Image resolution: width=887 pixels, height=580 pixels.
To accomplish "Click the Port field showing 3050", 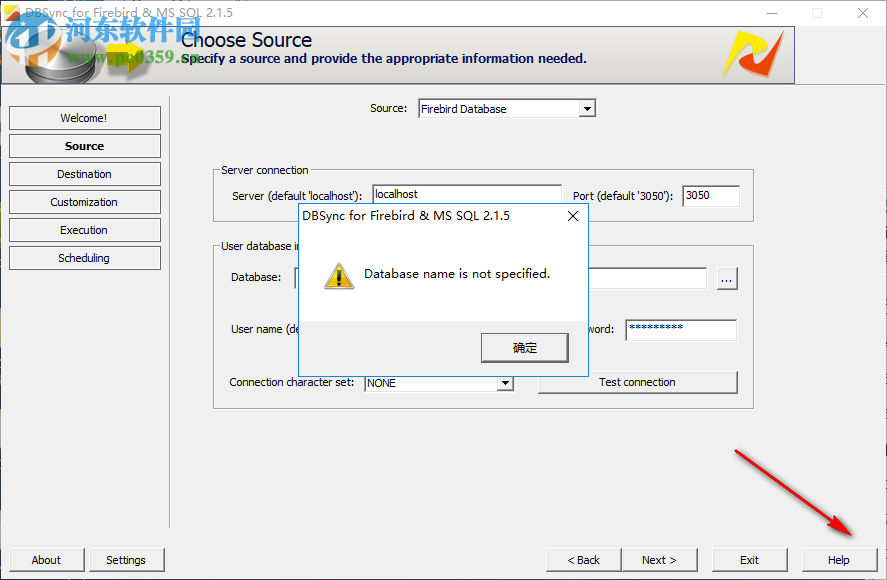I will point(710,194).
